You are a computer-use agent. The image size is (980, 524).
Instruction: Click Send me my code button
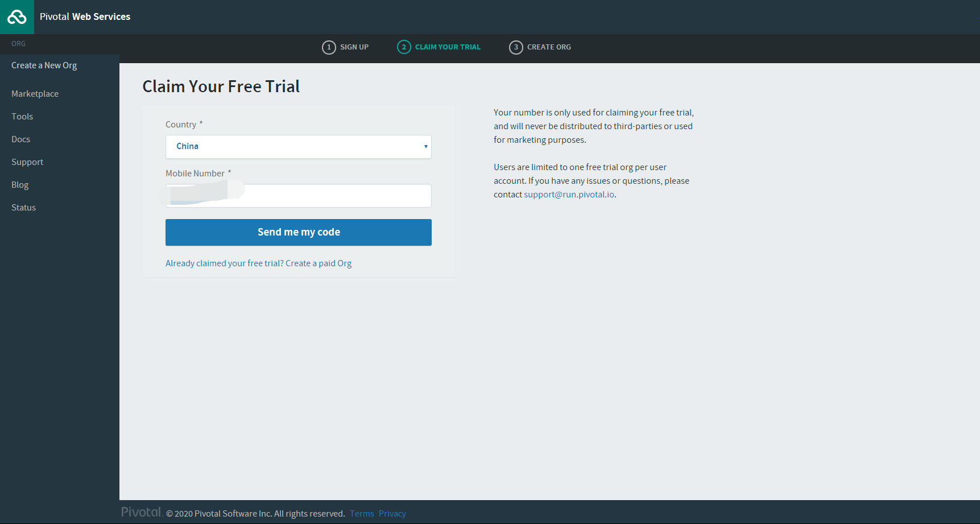point(299,232)
